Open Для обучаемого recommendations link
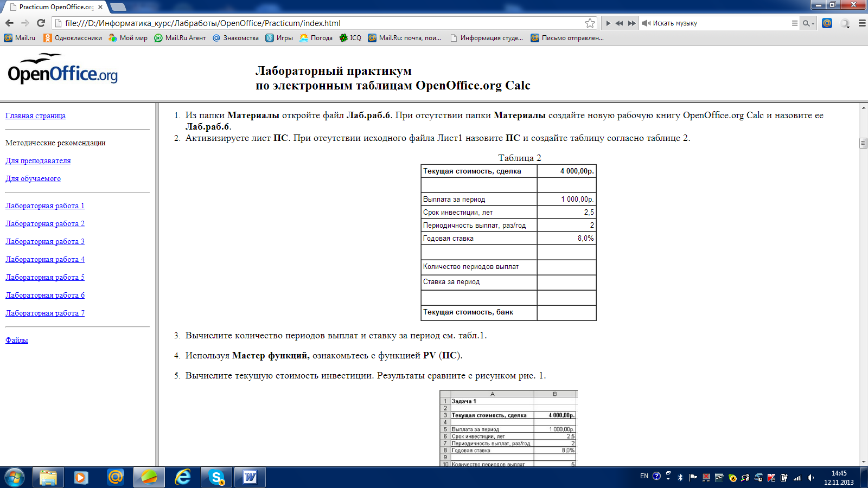The width and height of the screenshot is (868, 488). pyautogui.click(x=33, y=178)
